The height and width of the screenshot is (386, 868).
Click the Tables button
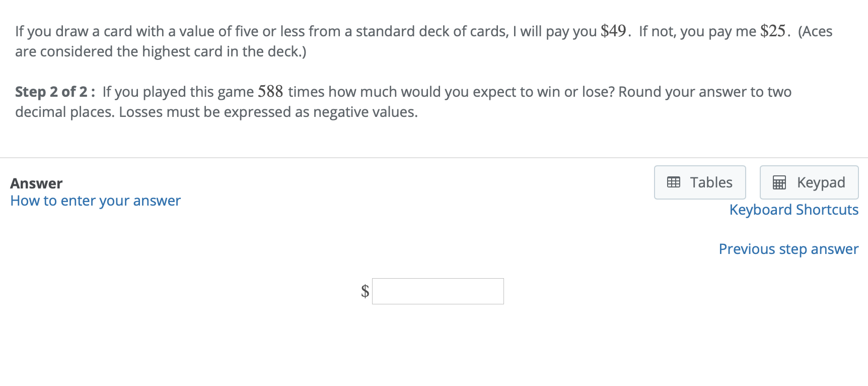tap(700, 182)
